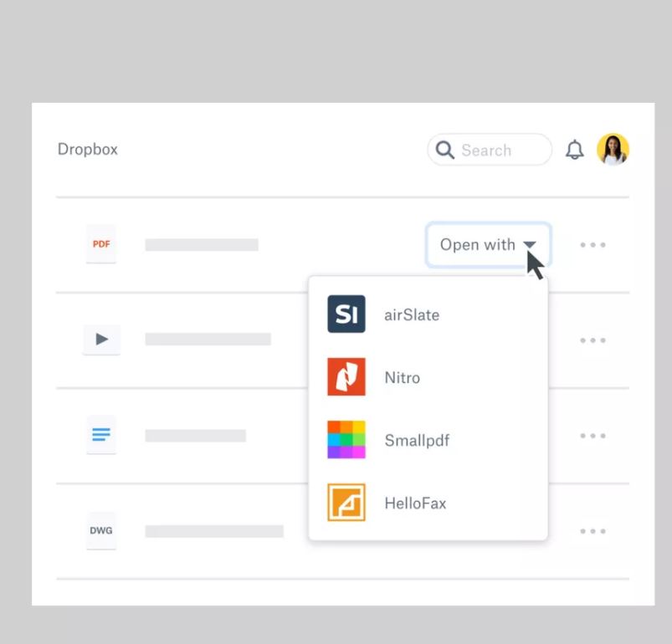Click the text document file icon
Image resolution: width=672 pixels, height=644 pixels.
[x=101, y=435]
